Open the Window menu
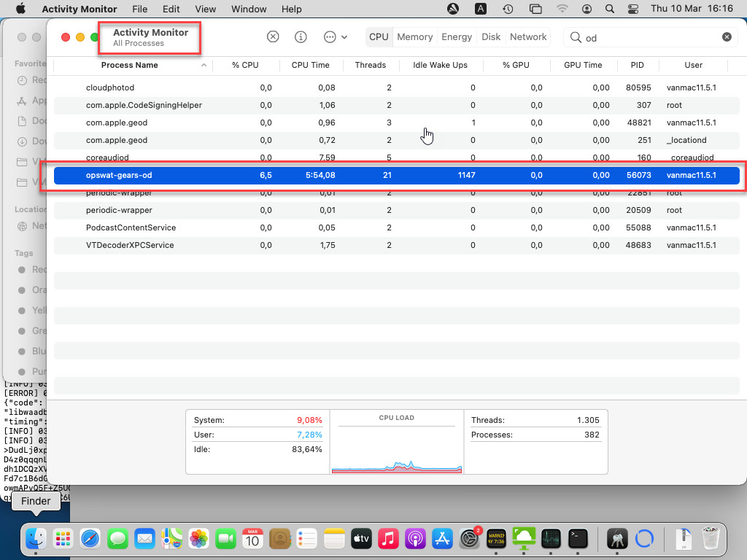The image size is (747, 560). (249, 9)
